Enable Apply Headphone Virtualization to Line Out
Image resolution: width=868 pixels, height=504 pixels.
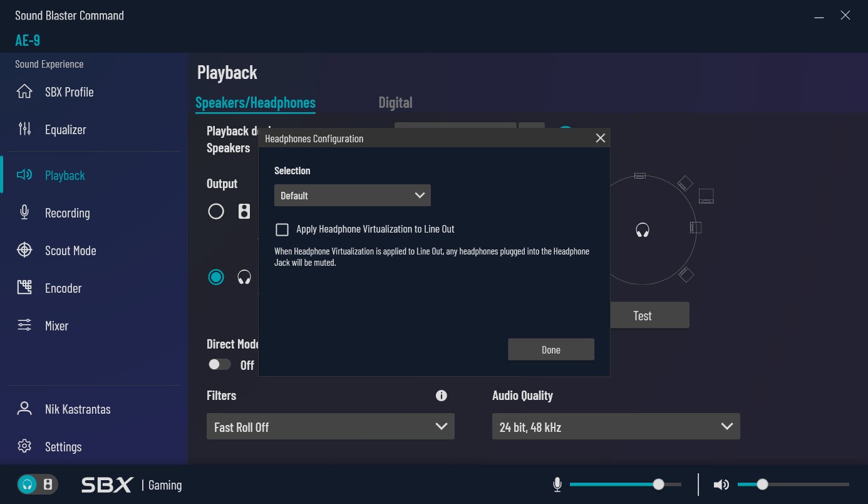pyautogui.click(x=282, y=229)
